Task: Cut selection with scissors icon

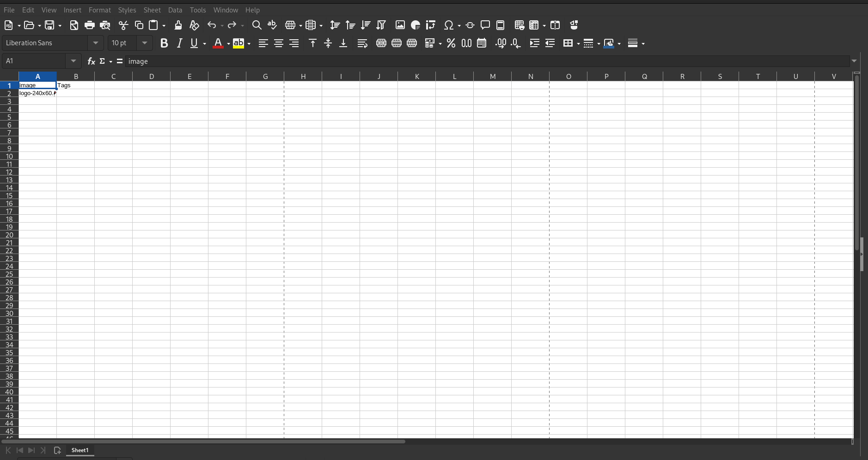Action: (123, 25)
